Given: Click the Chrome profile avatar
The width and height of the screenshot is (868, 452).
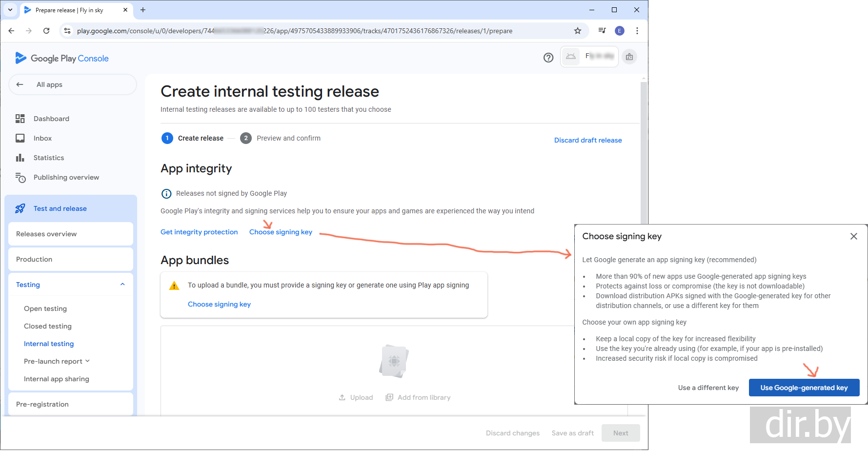Looking at the screenshot, I should point(620,31).
